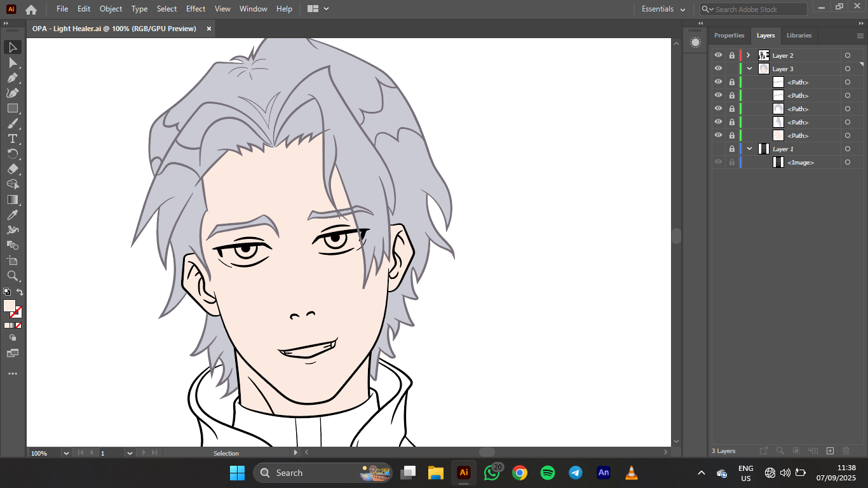The height and width of the screenshot is (488, 868).
Task: Switch to the Properties tab
Action: coord(729,36)
